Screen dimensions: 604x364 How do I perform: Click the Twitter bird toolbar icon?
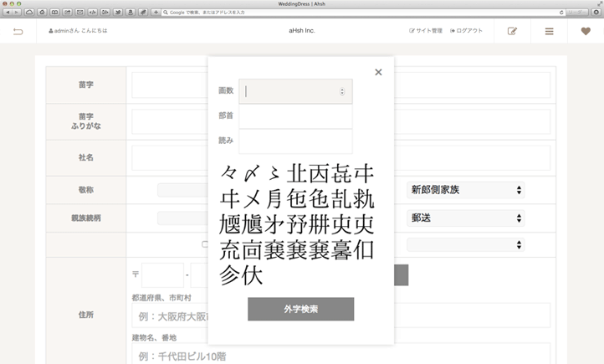[x=118, y=13]
